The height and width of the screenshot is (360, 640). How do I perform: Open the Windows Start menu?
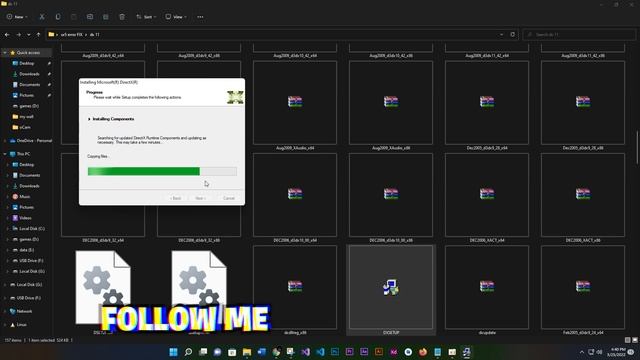pos(173,352)
